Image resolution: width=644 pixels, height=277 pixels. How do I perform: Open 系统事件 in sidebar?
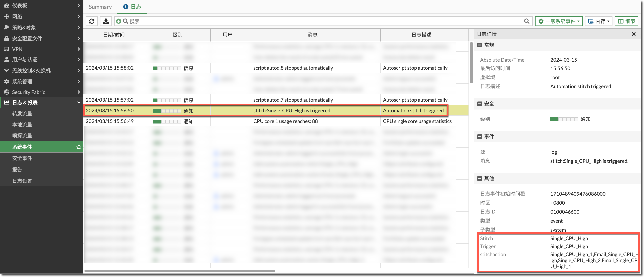coord(42,147)
